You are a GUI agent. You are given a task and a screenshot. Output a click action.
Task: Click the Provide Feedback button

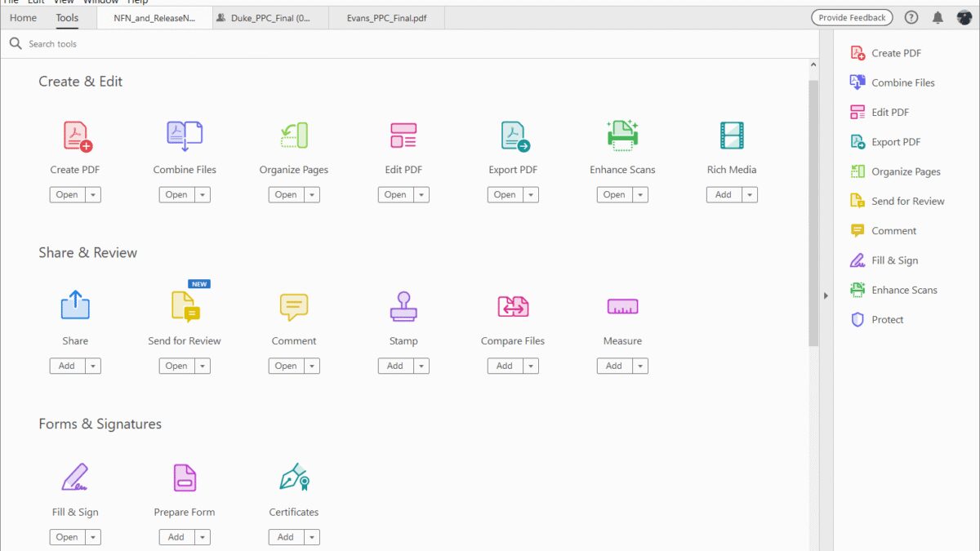coord(852,18)
